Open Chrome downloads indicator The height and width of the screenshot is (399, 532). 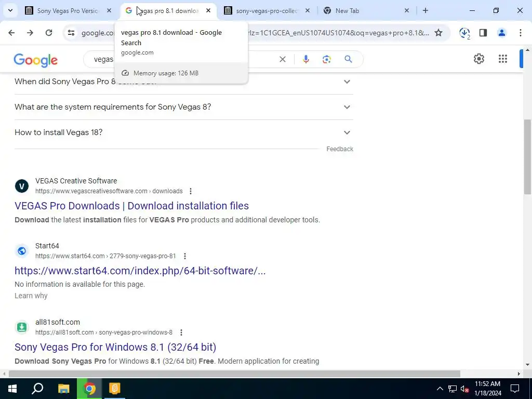464,33
